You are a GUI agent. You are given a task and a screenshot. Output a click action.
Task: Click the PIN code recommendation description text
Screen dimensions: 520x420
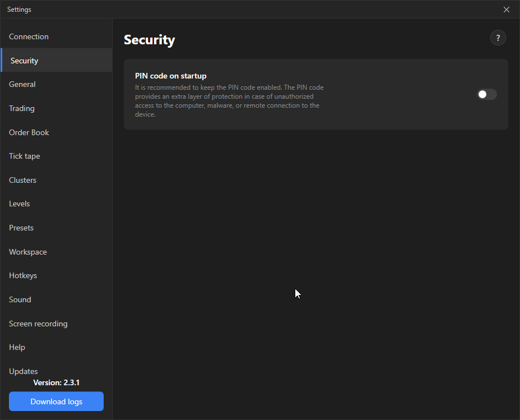coord(229,101)
